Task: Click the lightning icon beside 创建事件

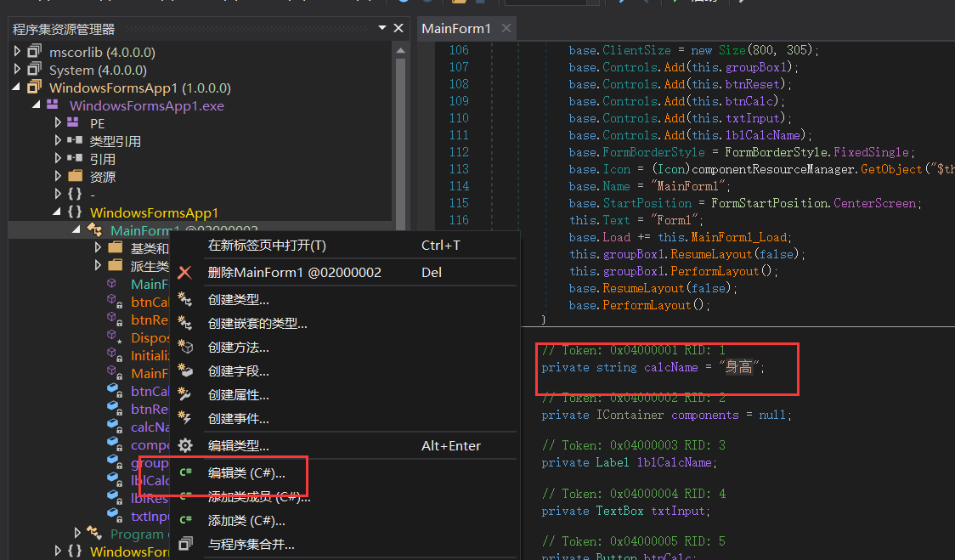Action: [x=186, y=419]
